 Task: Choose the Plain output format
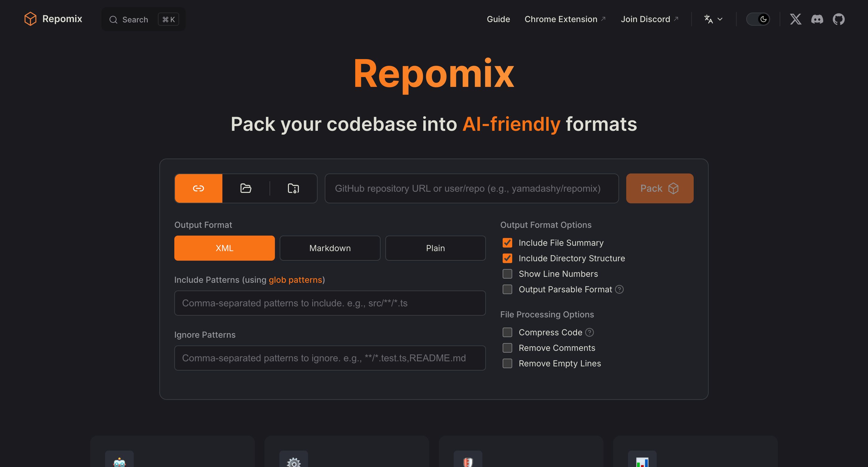pos(435,248)
